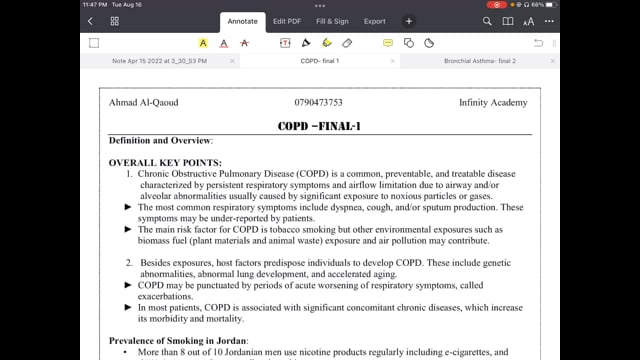Search the document with magnifier icon
Image resolution: width=640 pixels, height=360 pixels.
[487, 21]
